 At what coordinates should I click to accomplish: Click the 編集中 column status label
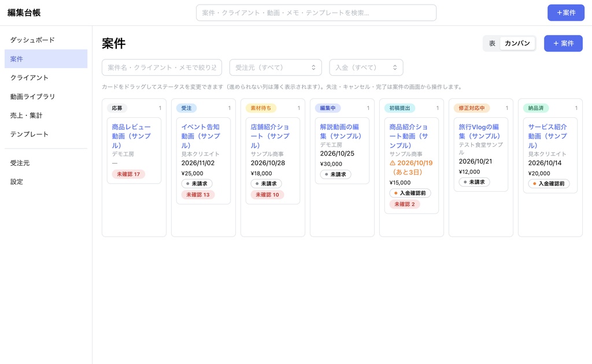click(328, 108)
